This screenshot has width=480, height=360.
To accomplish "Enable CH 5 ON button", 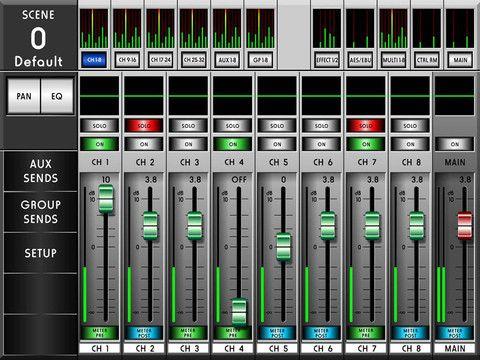I will pos(277,144).
